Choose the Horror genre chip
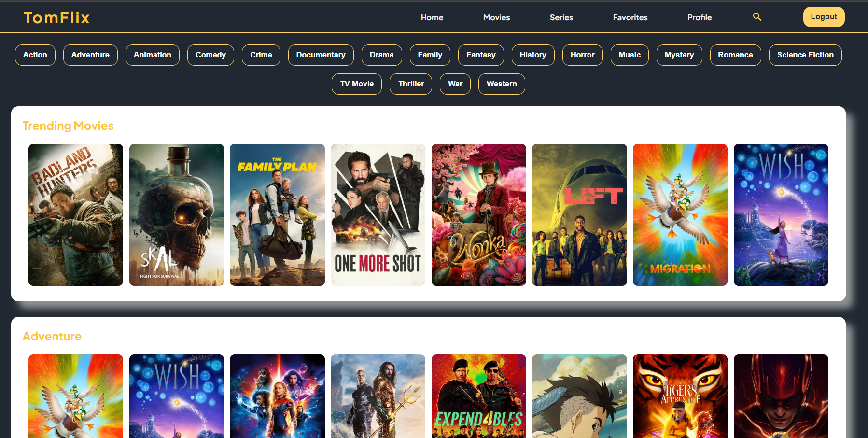 (583, 55)
